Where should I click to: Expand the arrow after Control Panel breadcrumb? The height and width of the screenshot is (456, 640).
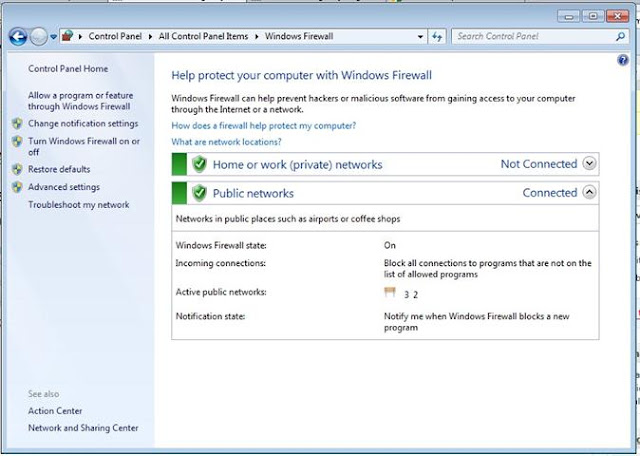150,37
